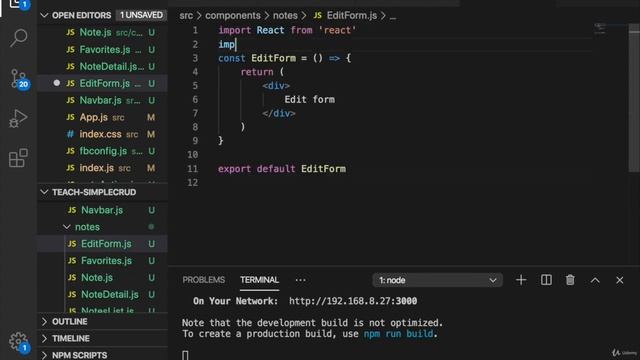Screen dimensions: 640x360
Task: Click the '1 UNSAVED' badge
Action: click(x=141, y=15)
